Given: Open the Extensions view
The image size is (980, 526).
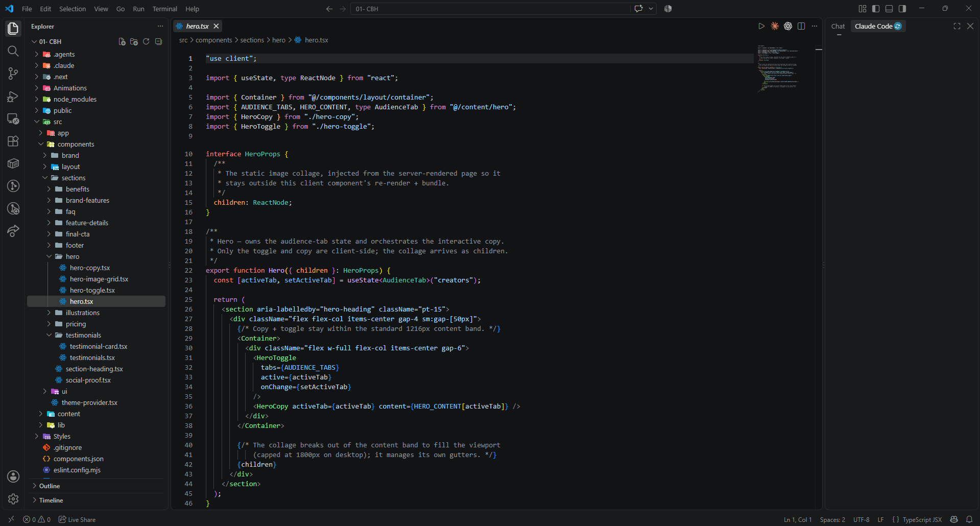Looking at the screenshot, I should tap(13, 141).
